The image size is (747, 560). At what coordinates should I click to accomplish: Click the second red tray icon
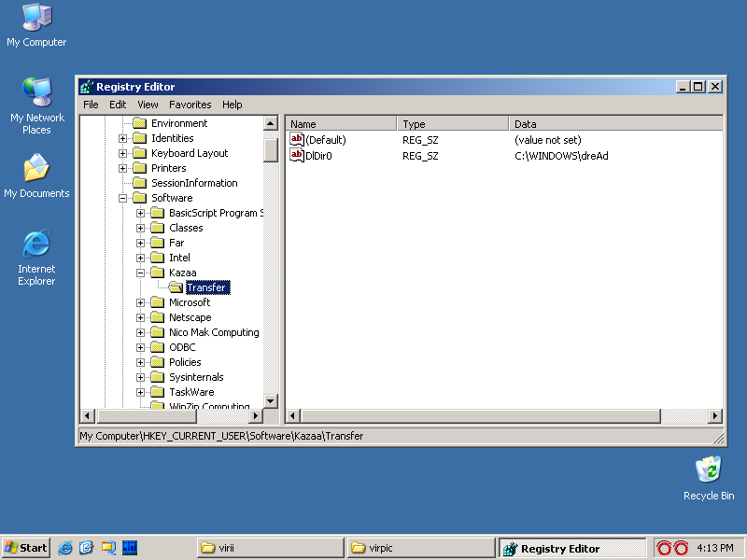(681, 548)
